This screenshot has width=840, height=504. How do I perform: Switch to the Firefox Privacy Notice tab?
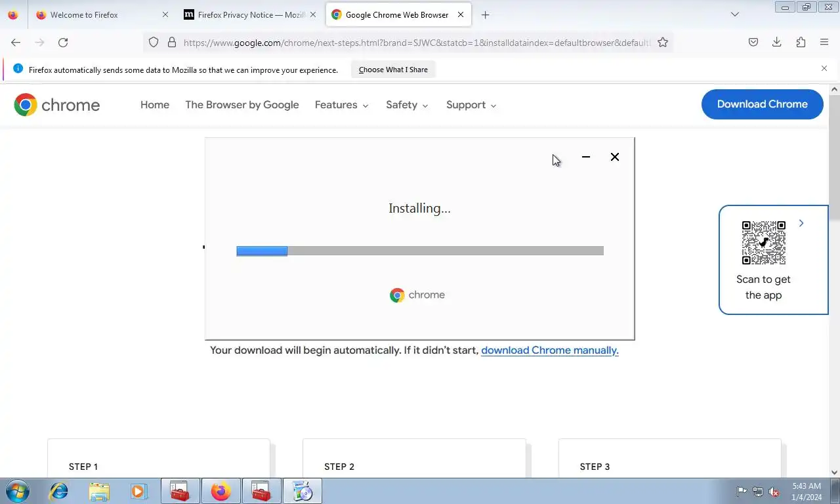pyautogui.click(x=251, y=14)
